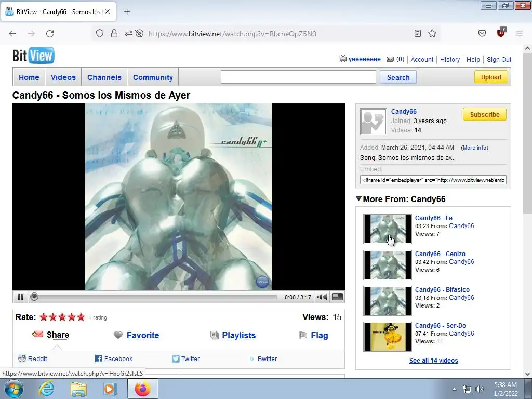Open the yeeeeeeee profile link

coord(364,59)
